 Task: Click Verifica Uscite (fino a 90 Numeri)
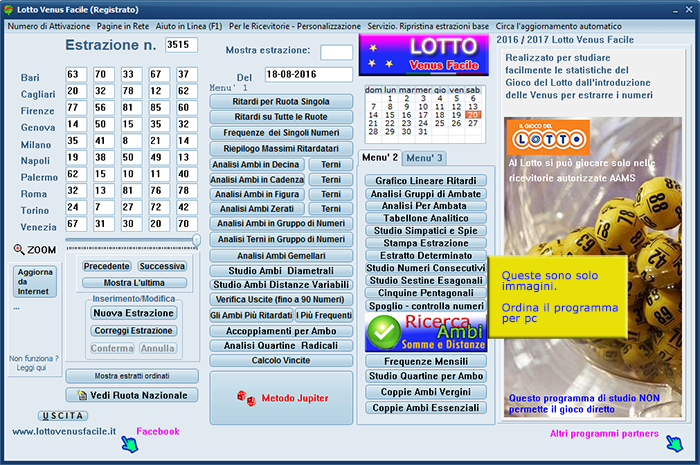point(281,299)
